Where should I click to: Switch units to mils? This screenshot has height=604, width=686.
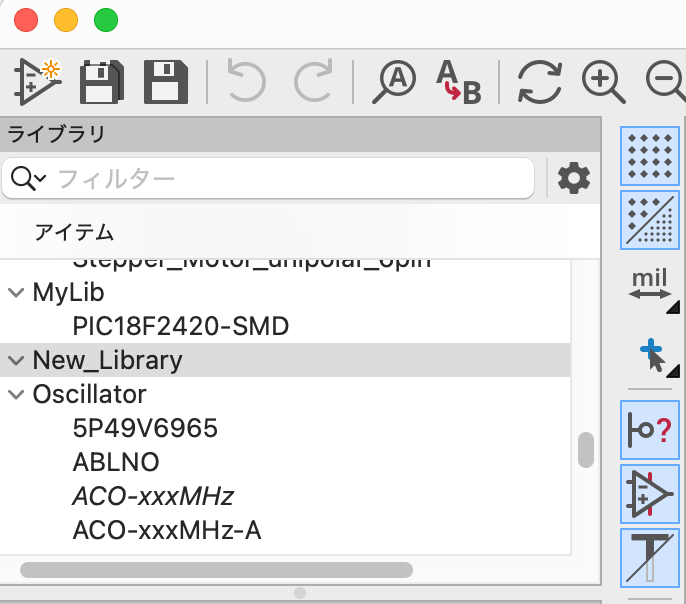click(650, 284)
